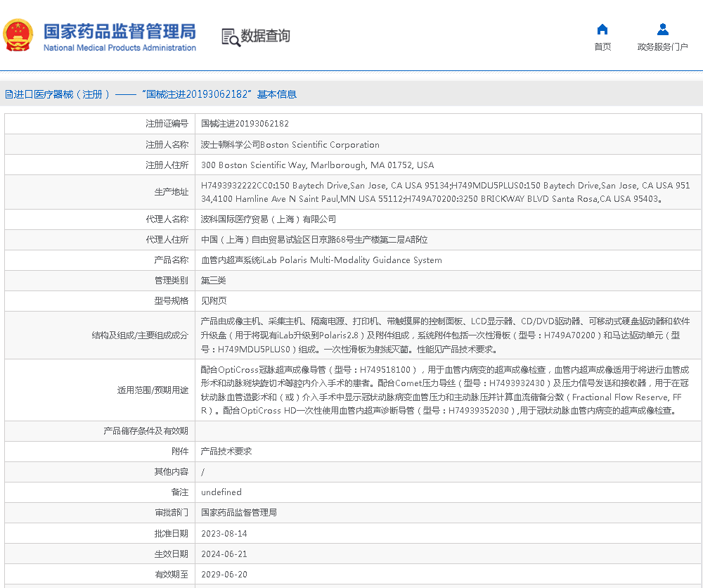Click the National Medical Products Administration subtitle
703x588 pixels.
pos(120,48)
